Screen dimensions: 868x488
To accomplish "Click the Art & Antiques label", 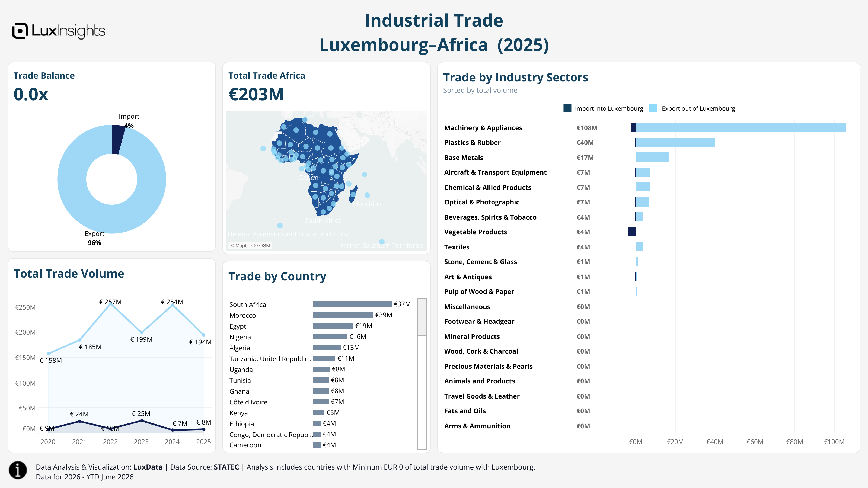I will click(x=468, y=277).
